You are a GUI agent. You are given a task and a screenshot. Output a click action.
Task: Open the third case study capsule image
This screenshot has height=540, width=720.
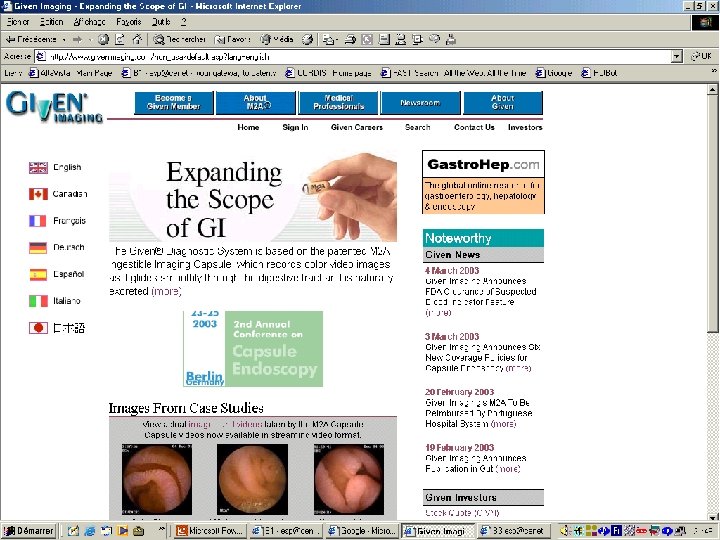coord(349,479)
